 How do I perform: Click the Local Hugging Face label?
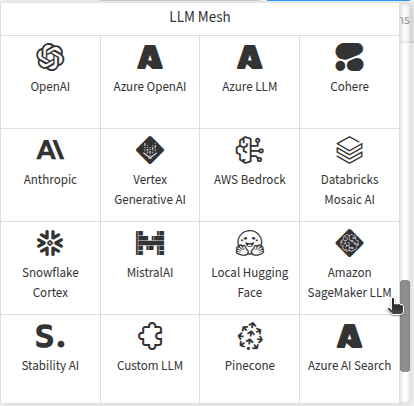click(250, 283)
